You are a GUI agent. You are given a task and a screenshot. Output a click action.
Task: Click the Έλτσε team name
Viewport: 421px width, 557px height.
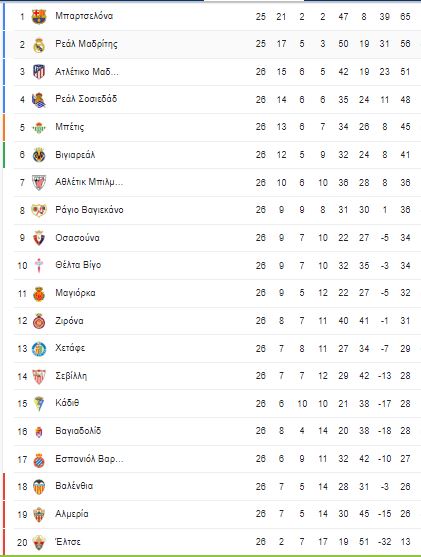pyautogui.click(x=68, y=541)
